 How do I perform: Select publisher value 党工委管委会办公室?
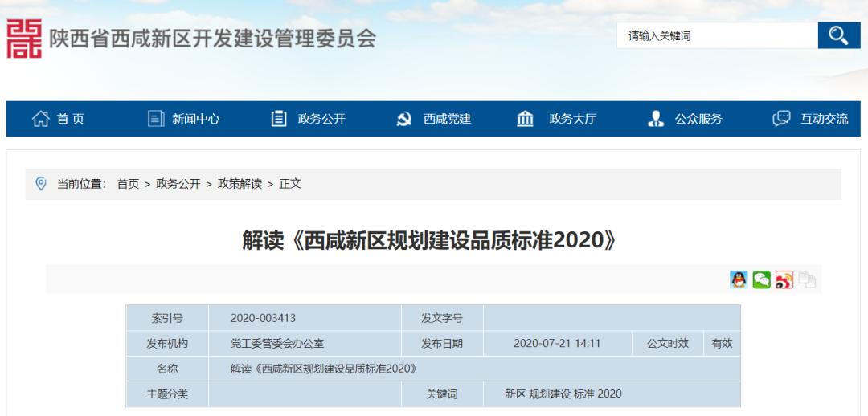pyautogui.click(x=277, y=344)
